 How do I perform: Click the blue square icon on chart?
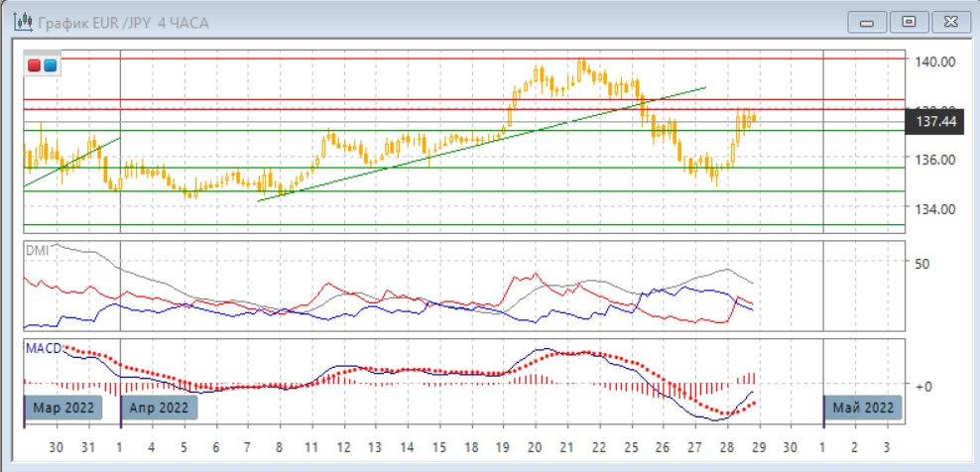click(x=50, y=65)
